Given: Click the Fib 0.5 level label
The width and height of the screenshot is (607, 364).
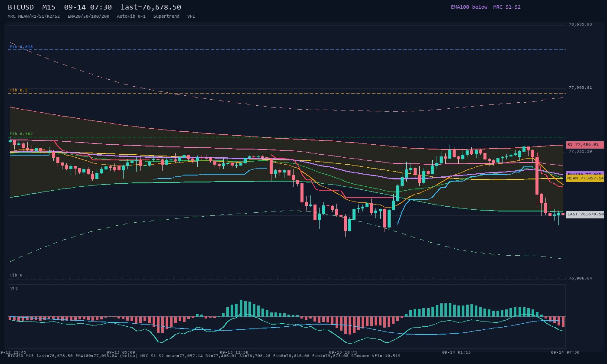Looking at the screenshot, I should [19, 90].
